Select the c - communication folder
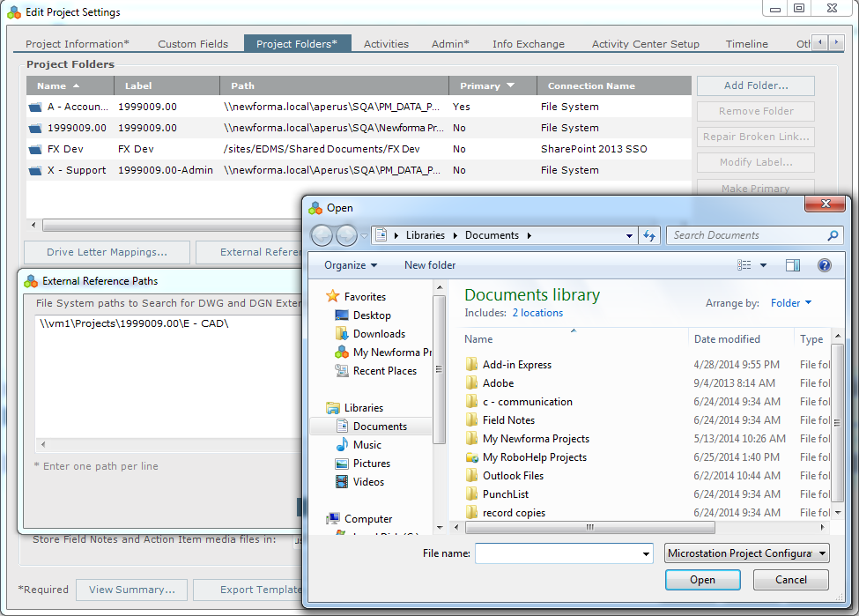The width and height of the screenshot is (859, 616). click(x=527, y=402)
